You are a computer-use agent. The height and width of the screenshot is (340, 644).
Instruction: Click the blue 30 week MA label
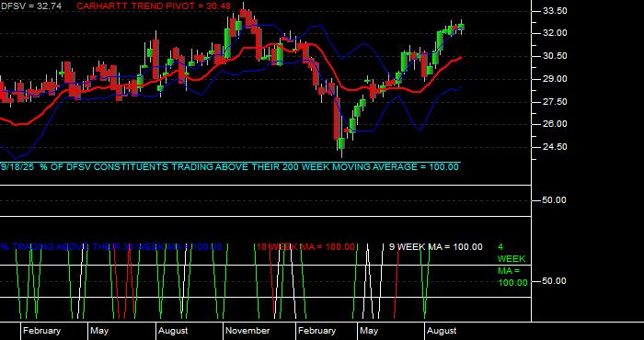[x=111, y=247]
